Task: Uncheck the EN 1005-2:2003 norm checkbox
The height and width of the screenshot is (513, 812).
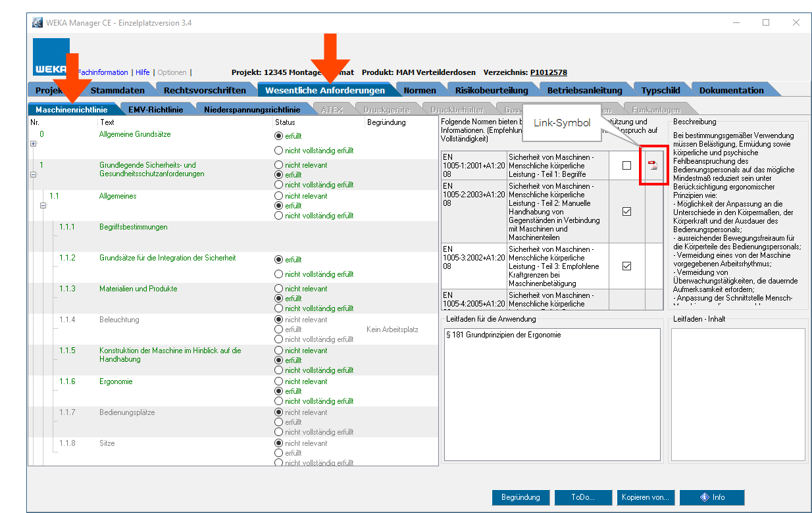Action: coord(626,212)
